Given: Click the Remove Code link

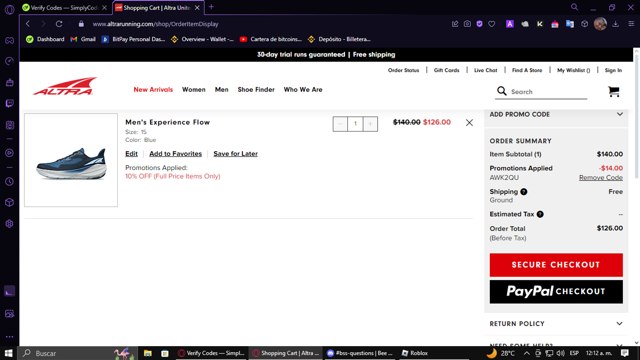Looking at the screenshot, I should coord(600,178).
